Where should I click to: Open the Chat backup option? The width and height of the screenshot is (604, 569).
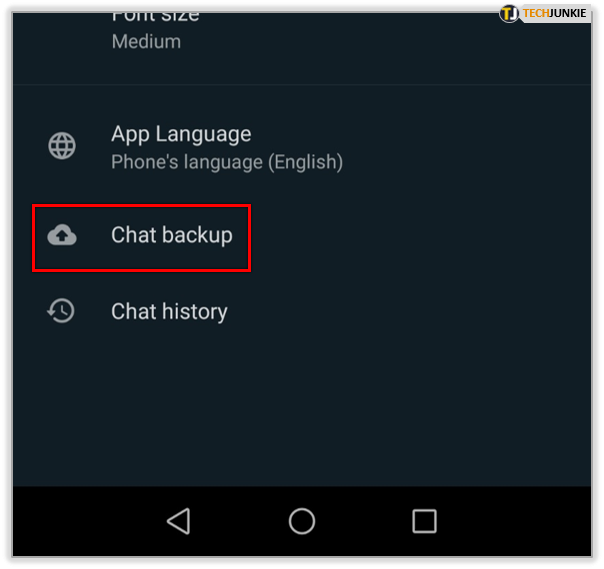click(x=172, y=235)
